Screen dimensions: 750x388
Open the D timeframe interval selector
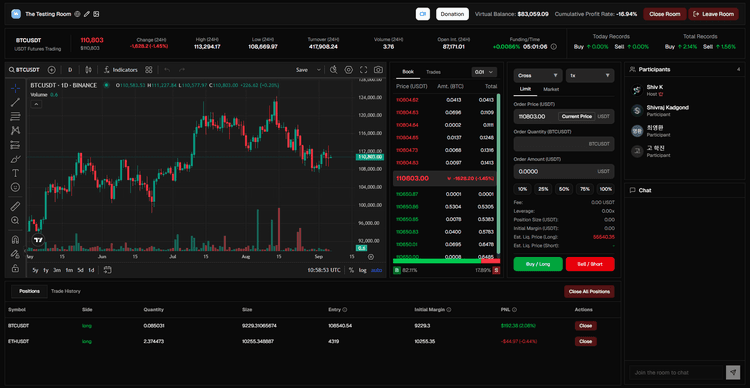70,70
